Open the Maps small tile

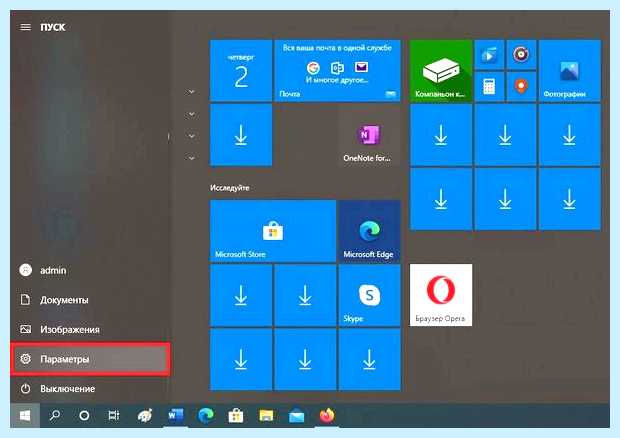(x=521, y=87)
